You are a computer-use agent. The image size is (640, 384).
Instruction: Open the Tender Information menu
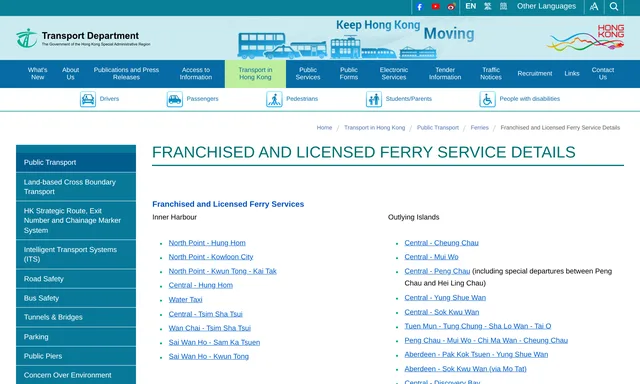(445, 74)
